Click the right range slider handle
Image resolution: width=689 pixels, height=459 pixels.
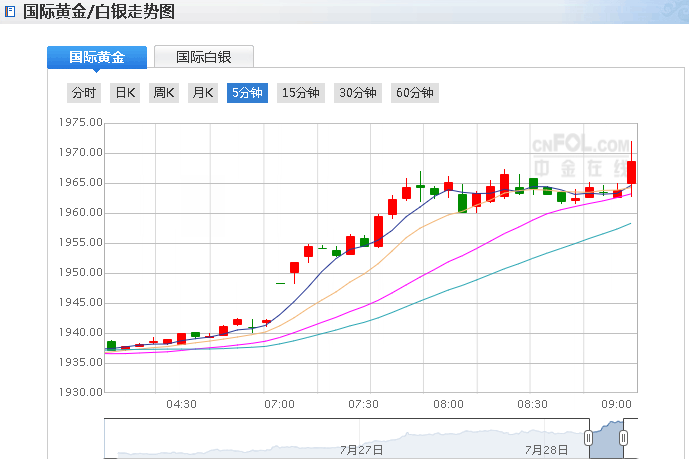[x=623, y=438]
